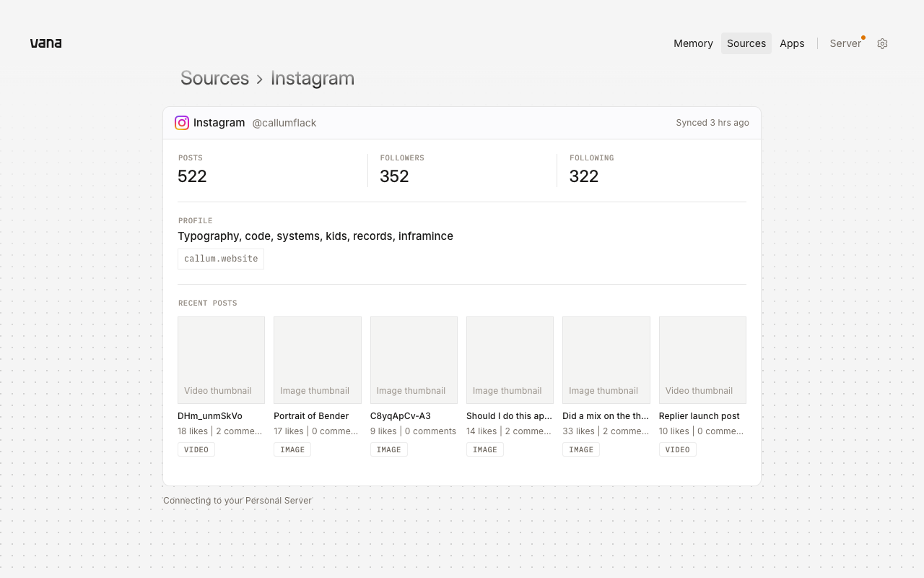Open the Server status link
Image resolution: width=924 pixels, height=578 pixels.
point(845,43)
